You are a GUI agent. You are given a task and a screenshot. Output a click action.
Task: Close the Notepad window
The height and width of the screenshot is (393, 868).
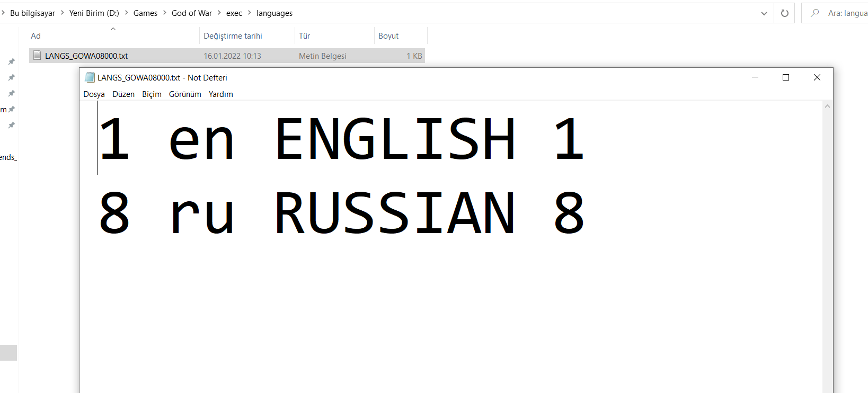[x=817, y=77]
